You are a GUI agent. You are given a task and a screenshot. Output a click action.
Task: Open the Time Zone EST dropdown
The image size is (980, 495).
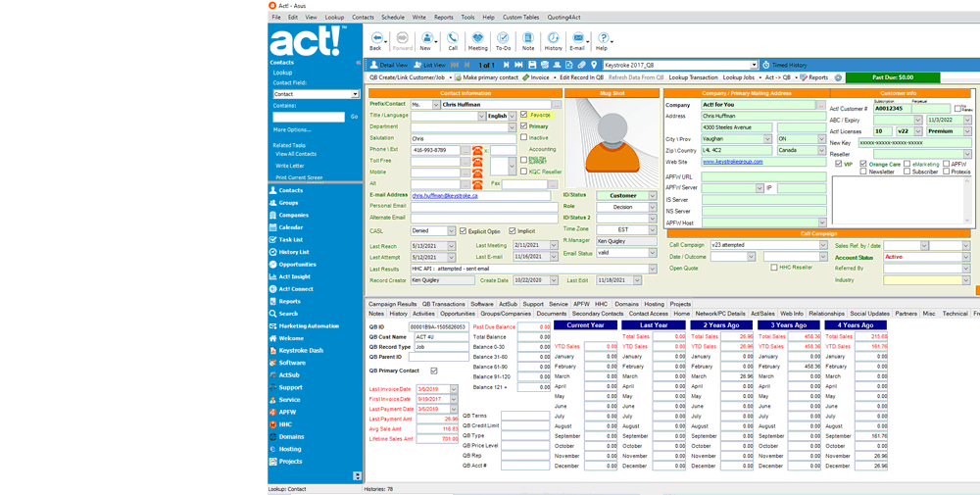click(653, 229)
